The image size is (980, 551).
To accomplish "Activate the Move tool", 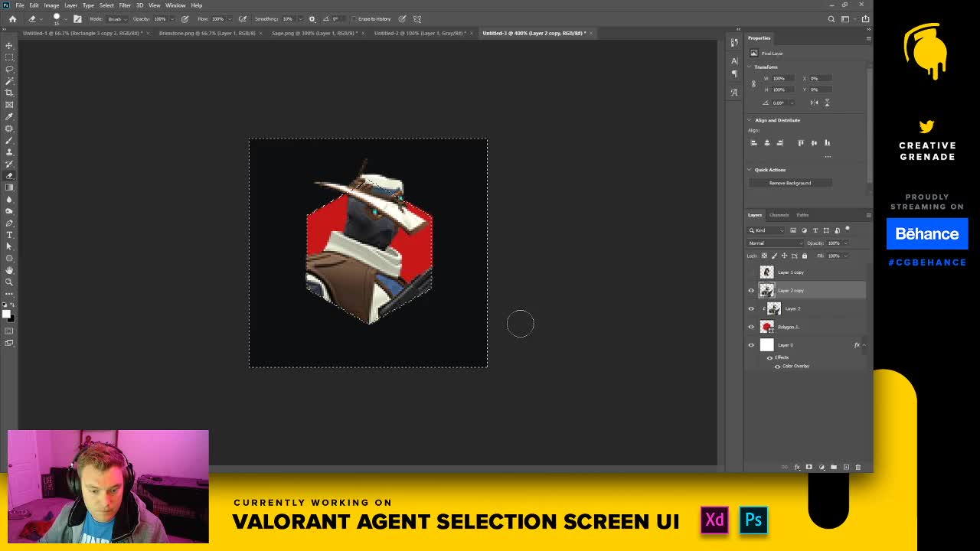I will [9, 44].
